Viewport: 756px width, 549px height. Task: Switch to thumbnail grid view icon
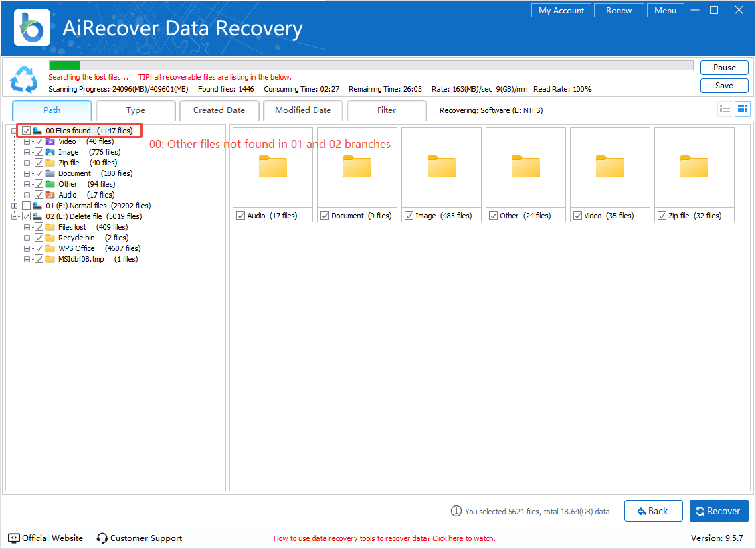(742, 109)
